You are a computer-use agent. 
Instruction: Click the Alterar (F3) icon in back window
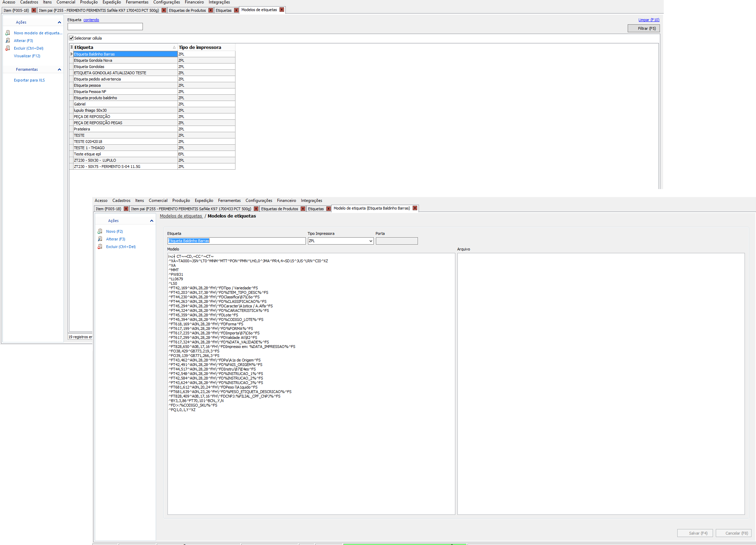coord(8,41)
